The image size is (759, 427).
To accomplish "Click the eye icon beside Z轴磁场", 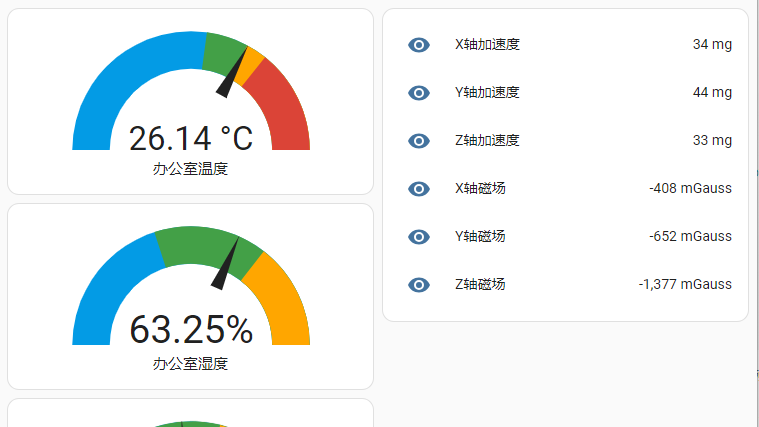I will point(419,285).
